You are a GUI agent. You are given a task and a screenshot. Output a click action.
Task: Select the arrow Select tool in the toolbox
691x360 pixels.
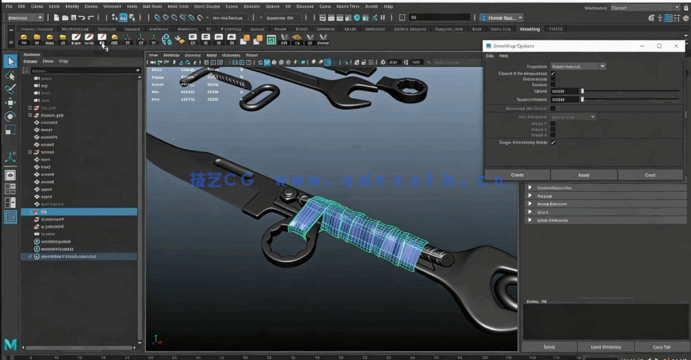(10, 61)
